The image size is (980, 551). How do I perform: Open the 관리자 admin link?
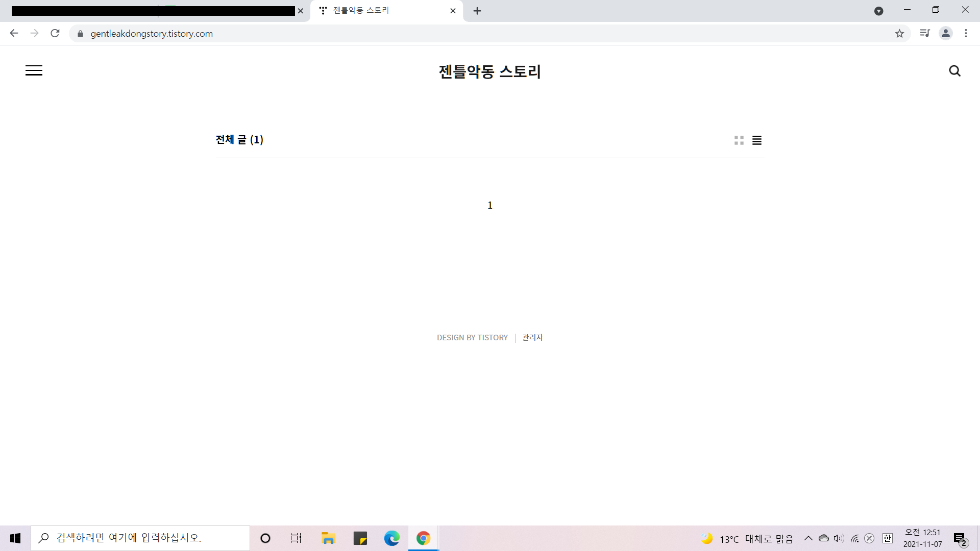click(532, 338)
